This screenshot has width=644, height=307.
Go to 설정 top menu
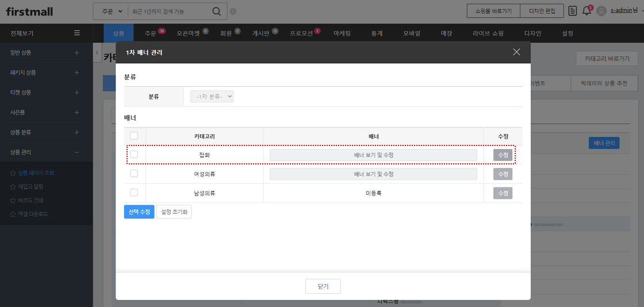click(x=567, y=34)
